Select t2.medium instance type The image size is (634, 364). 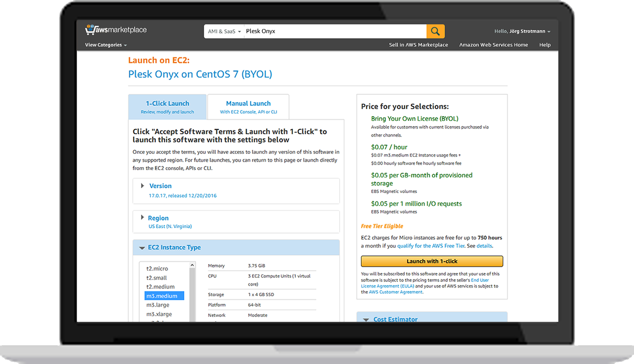[x=161, y=287]
